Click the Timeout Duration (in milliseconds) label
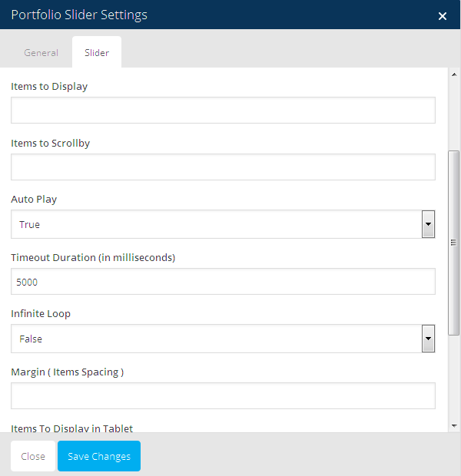The width and height of the screenshot is (461, 476). tap(93, 257)
